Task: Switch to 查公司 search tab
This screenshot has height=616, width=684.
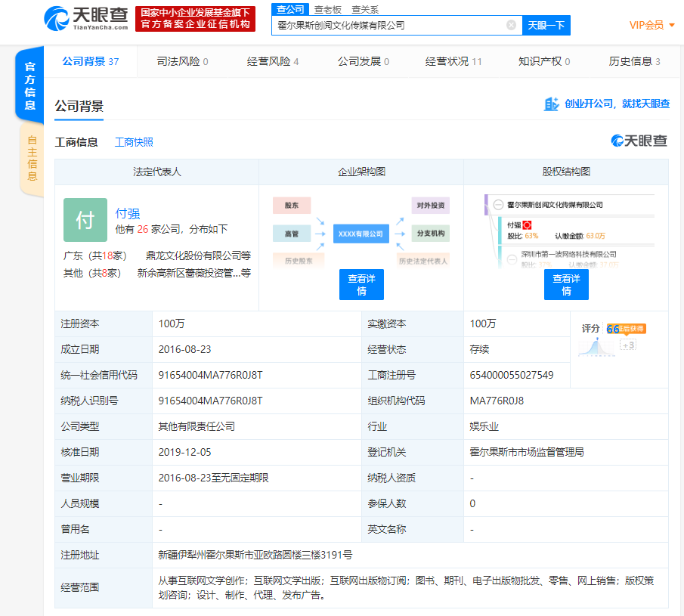Action: pyautogui.click(x=290, y=9)
